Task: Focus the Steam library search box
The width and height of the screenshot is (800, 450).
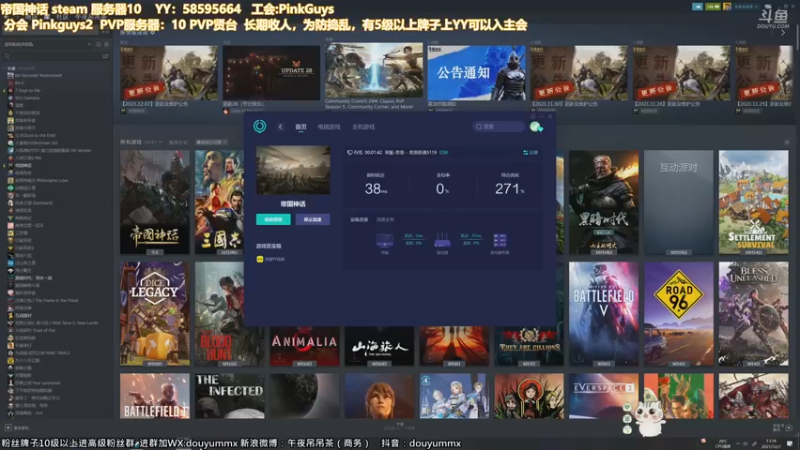Action: pos(51,56)
